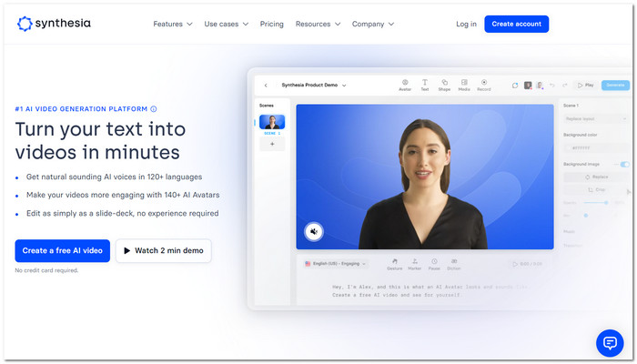The image size is (637, 364).
Task: Toggle the Background image switch
Action: click(x=625, y=164)
